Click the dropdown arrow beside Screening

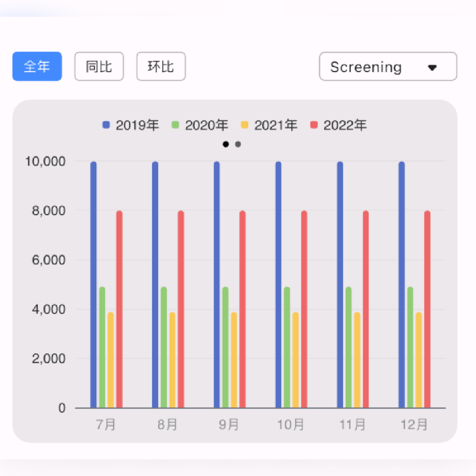[x=432, y=67]
